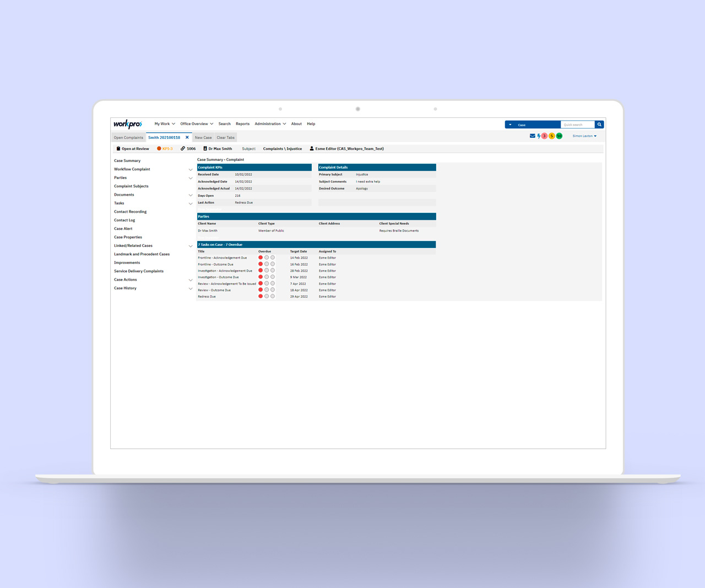Click the Open at Review status icon

click(x=118, y=148)
